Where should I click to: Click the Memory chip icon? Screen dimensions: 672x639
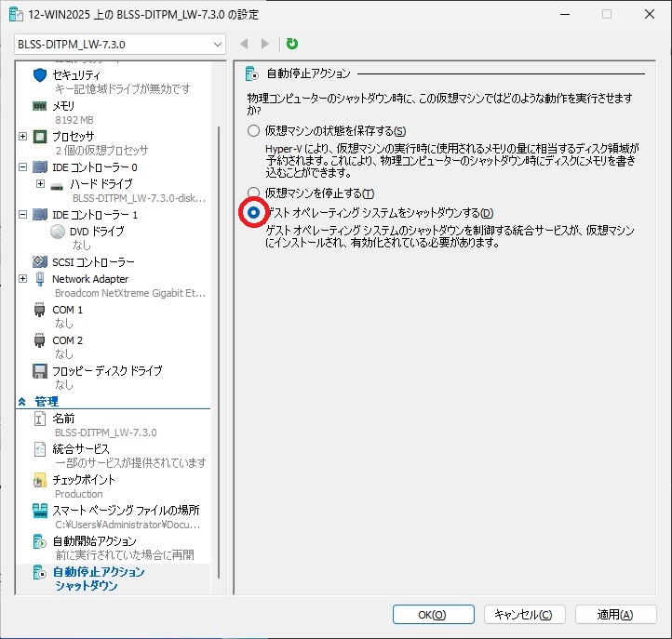click(40, 105)
